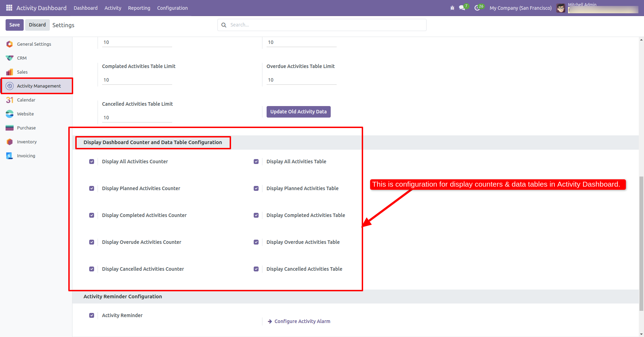Click Update Old Activity Data button

[299, 112]
